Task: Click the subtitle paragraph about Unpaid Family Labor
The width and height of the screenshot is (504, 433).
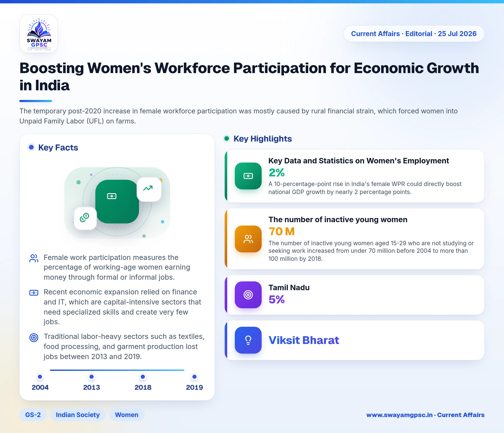Action: [x=239, y=116]
